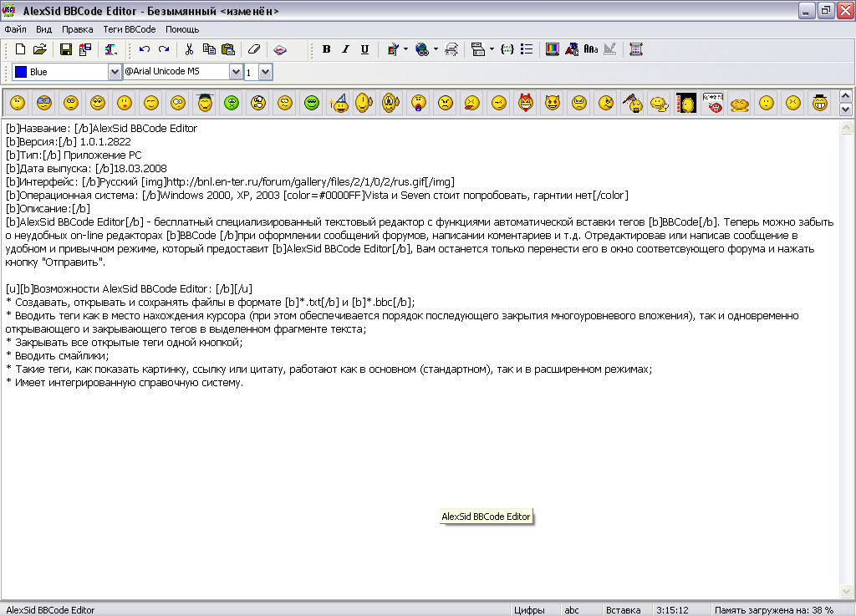This screenshot has width=856, height=616.
Task: Expand the font size dropdown showing 1
Action: (x=265, y=72)
